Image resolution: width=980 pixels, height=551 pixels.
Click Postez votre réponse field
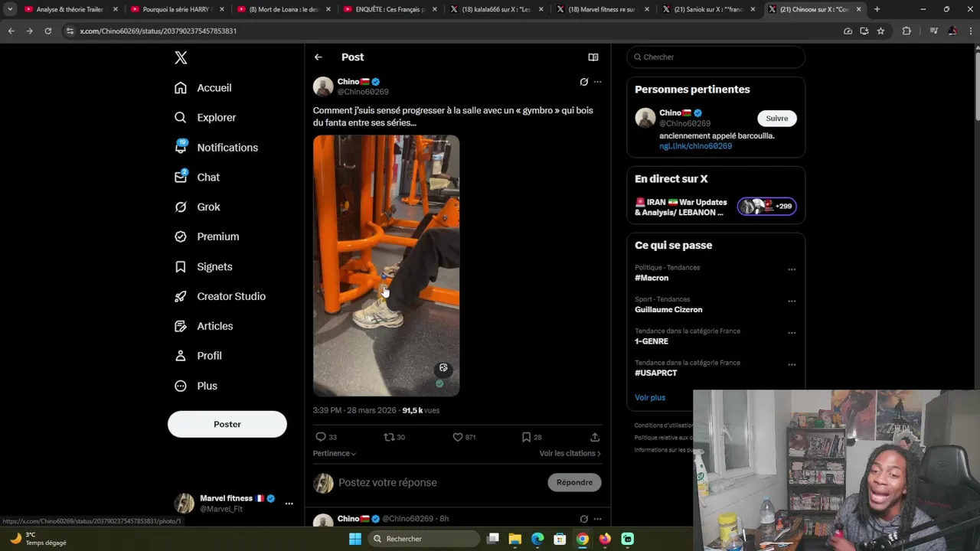click(439, 483)
